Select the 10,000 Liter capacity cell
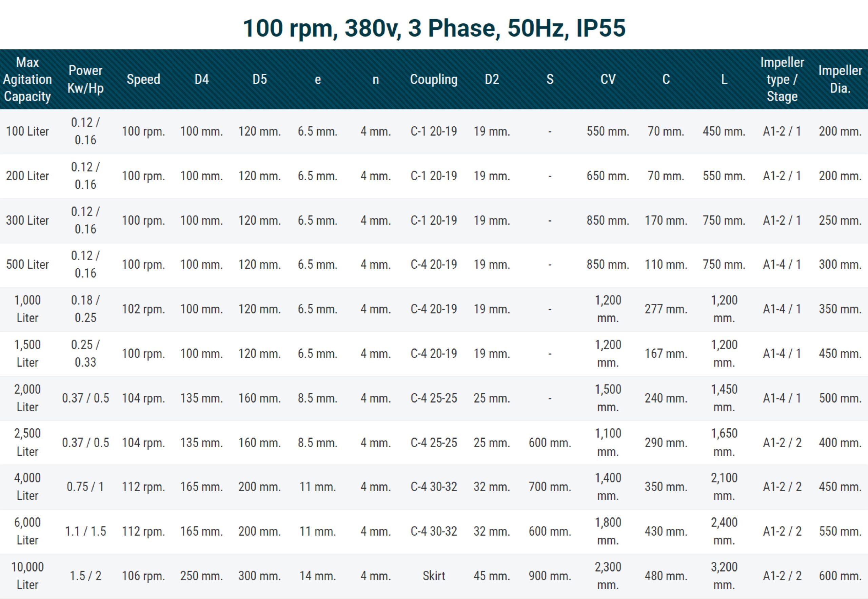The height and width of the screenshot is (599, 868). tap(27, 575)
